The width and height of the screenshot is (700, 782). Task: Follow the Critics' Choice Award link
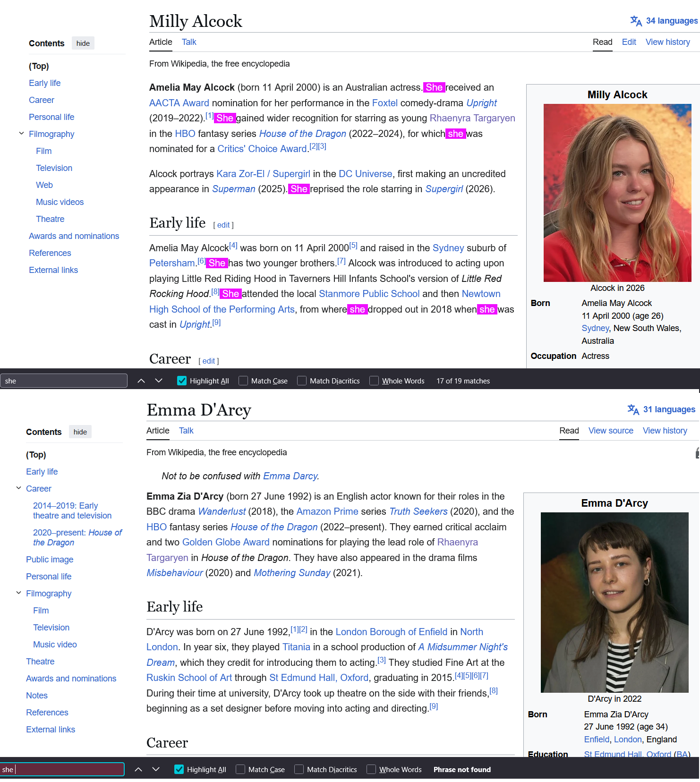point(262,149)
